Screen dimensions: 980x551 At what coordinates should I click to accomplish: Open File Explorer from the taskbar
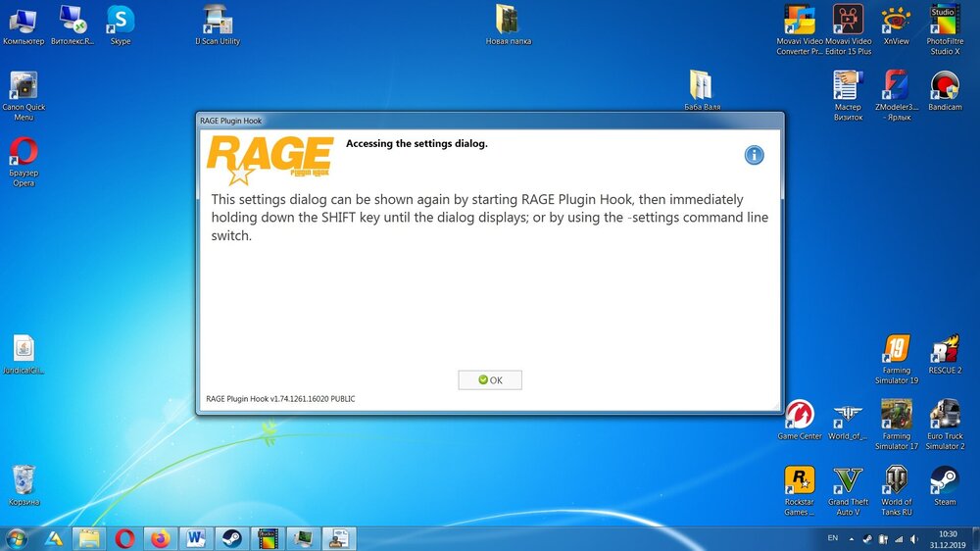pyautogui.click(x=89, y=538)
